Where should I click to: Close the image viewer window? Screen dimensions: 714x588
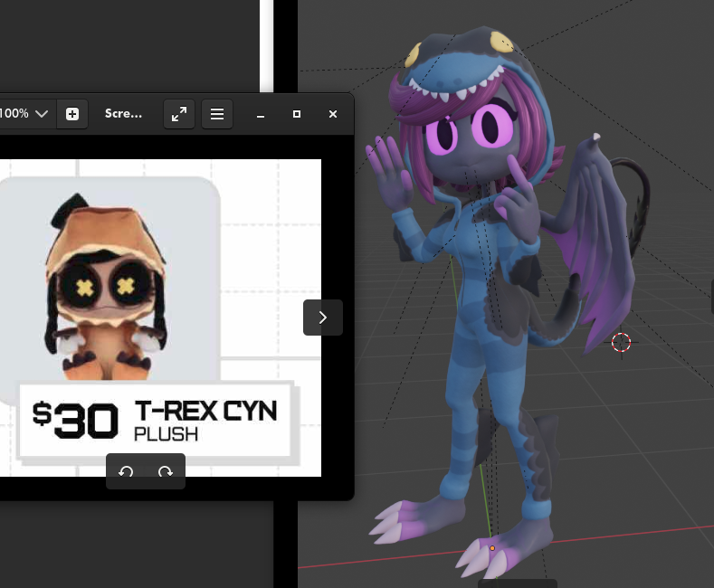[x=333, y=114]
